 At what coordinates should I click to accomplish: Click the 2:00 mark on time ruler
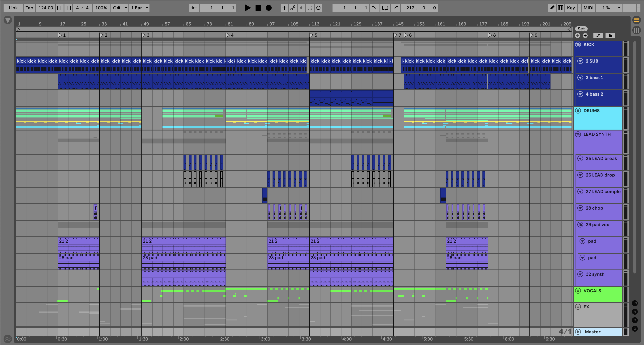tap(184, 339)
